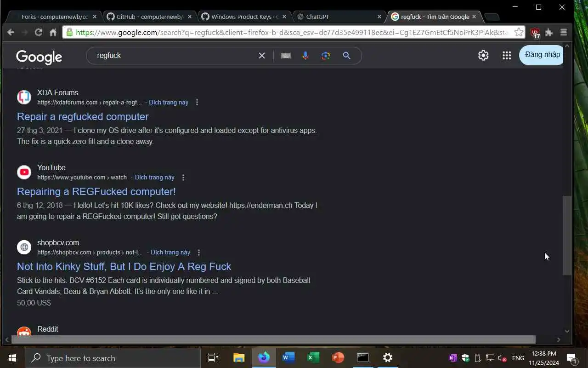Screen dimensions: 588x368
Task: Start Google voice search with the microphone
Action: tap(305, 56)
